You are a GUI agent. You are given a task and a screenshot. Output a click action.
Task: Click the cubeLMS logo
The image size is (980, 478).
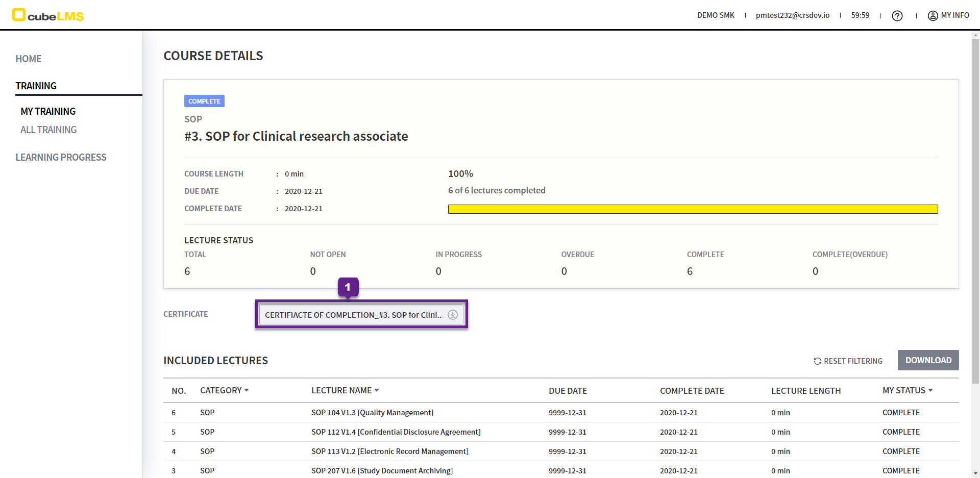tap(48, 15)
